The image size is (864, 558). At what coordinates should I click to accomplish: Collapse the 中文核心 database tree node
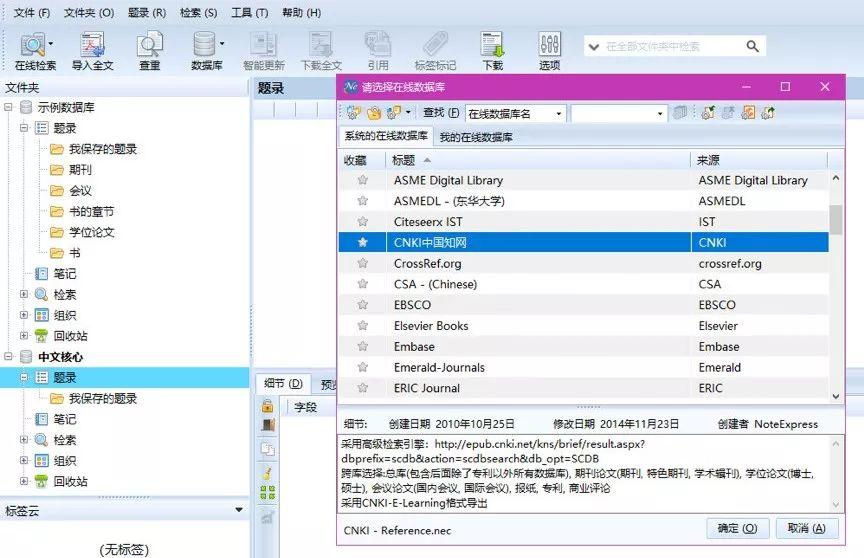(x=8, y=356)
